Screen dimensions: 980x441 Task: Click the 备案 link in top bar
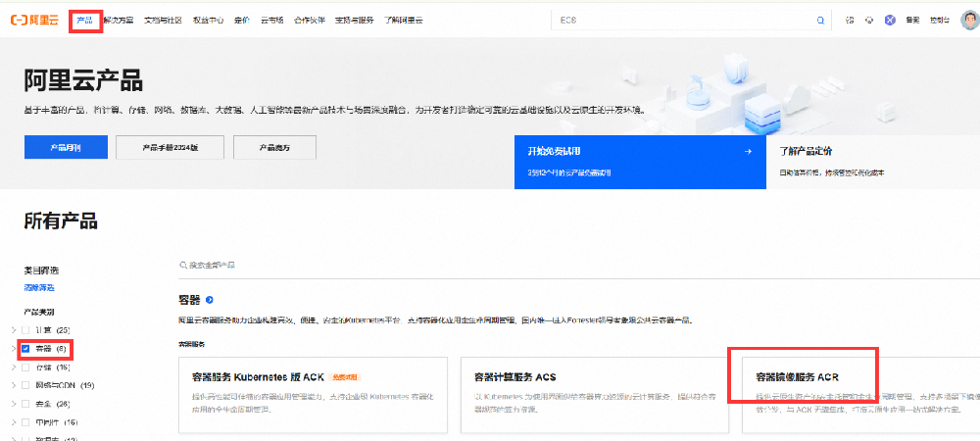tap(912, 21)
